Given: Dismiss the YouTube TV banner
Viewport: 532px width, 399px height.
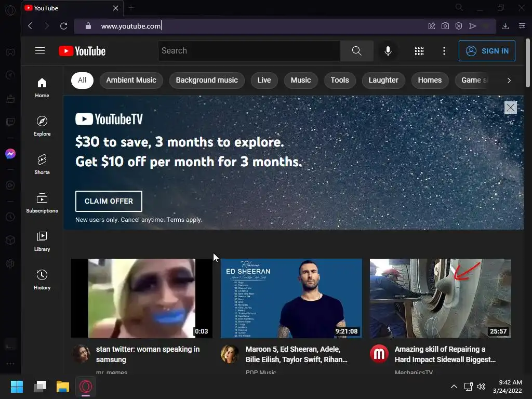Looking at the screenshot, I should pos(511,108).
